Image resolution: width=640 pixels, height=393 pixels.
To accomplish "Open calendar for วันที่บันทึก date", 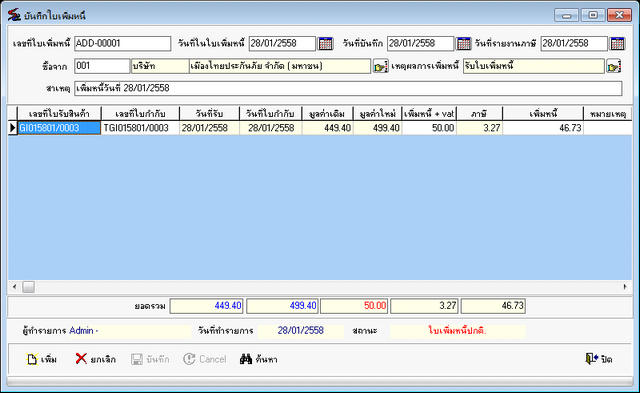I will click(463, 43).
